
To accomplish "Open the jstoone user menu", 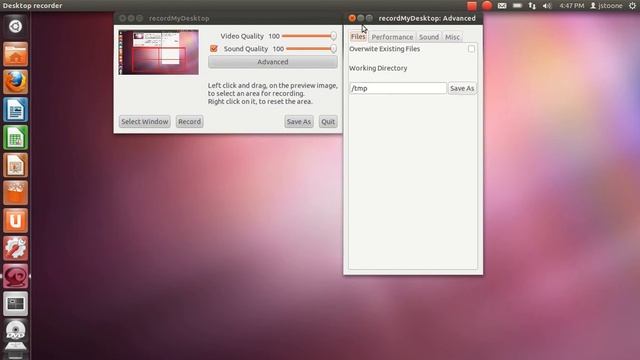I will (606, 6).
